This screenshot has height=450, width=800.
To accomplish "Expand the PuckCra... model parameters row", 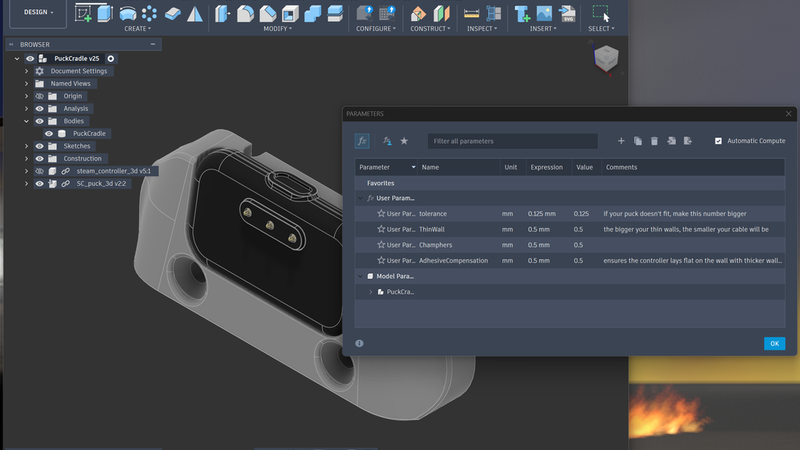I will click(370, 292).
